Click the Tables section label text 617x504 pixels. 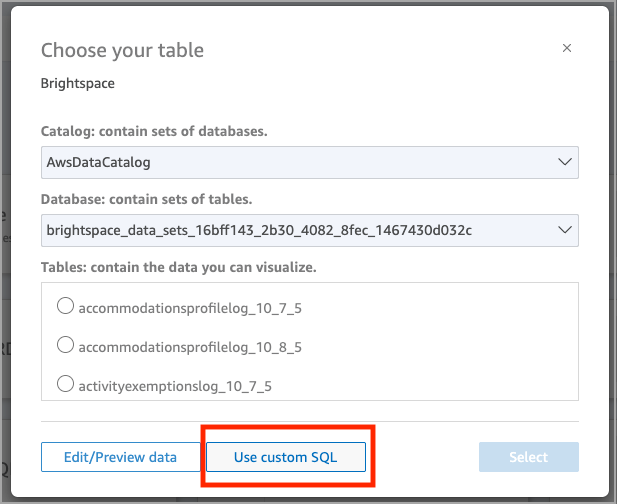(180, 267)
